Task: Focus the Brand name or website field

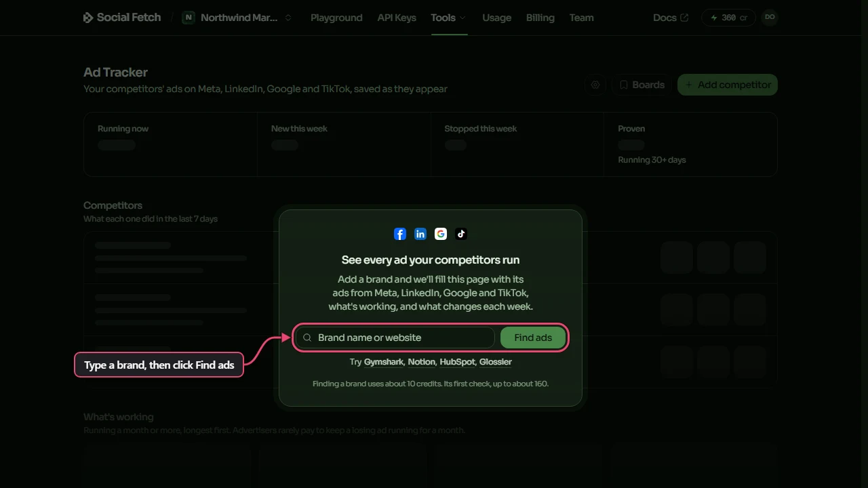Action: 395,338
